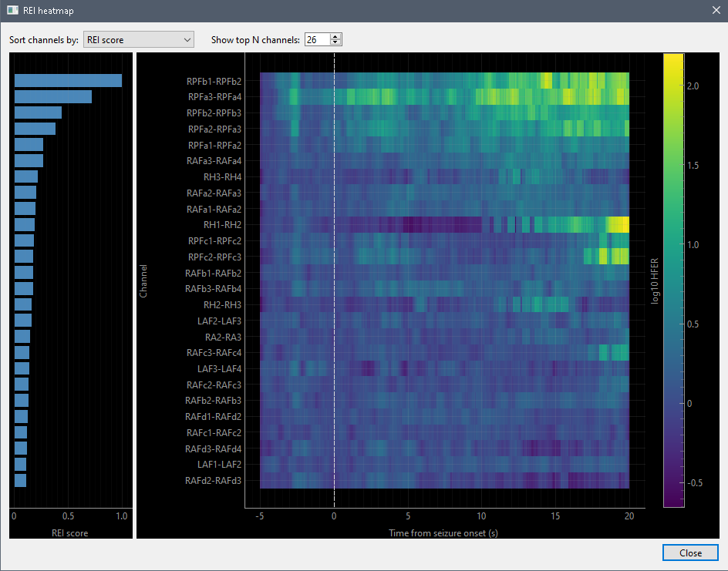Image resolution: width=728 pixels, height=571 pixels.
Task: Click the 2.0 tick on the color bar
Action: click(x=693, y=86)
